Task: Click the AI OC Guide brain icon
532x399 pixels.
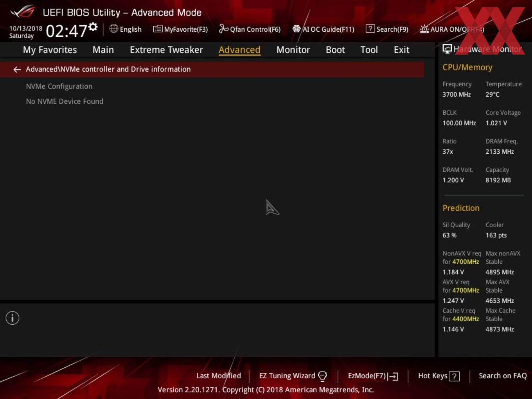Action: click(297, 29)
